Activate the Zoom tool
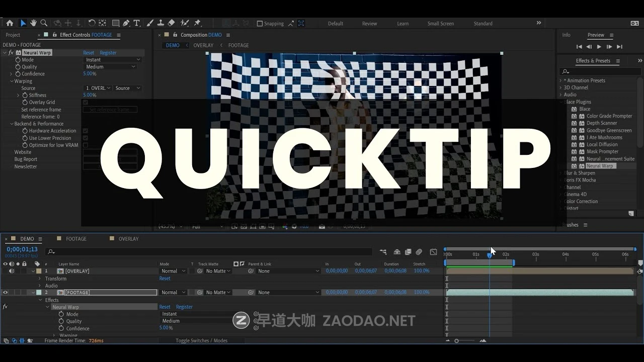The width and height of the screenshot is (644, 362). coord(43,23)
